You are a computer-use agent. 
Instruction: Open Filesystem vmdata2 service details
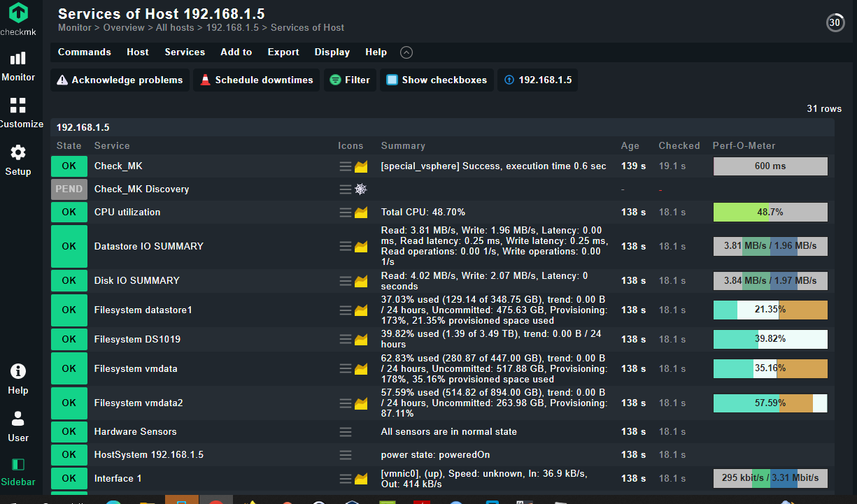pyautogui.click(x=139, y=403)
